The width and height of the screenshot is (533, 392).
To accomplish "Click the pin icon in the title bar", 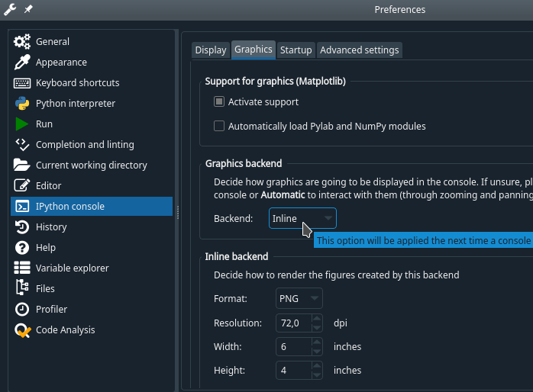I will coord(29,9).
